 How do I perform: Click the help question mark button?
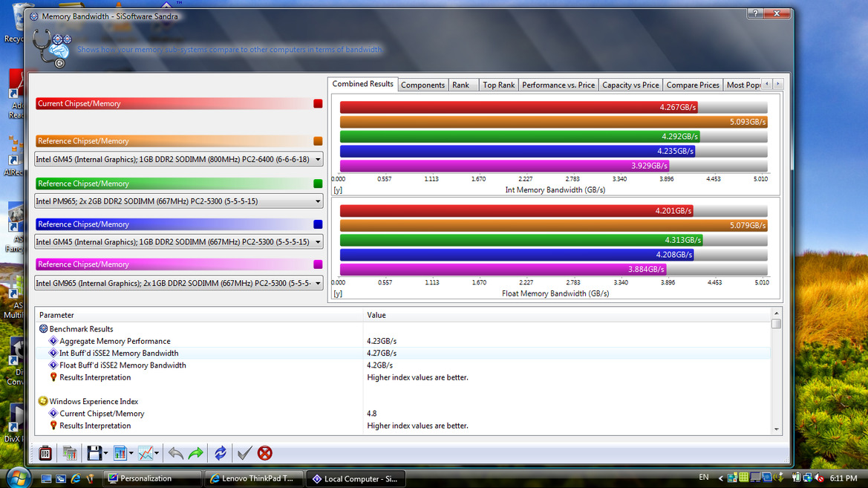(755, 13)
